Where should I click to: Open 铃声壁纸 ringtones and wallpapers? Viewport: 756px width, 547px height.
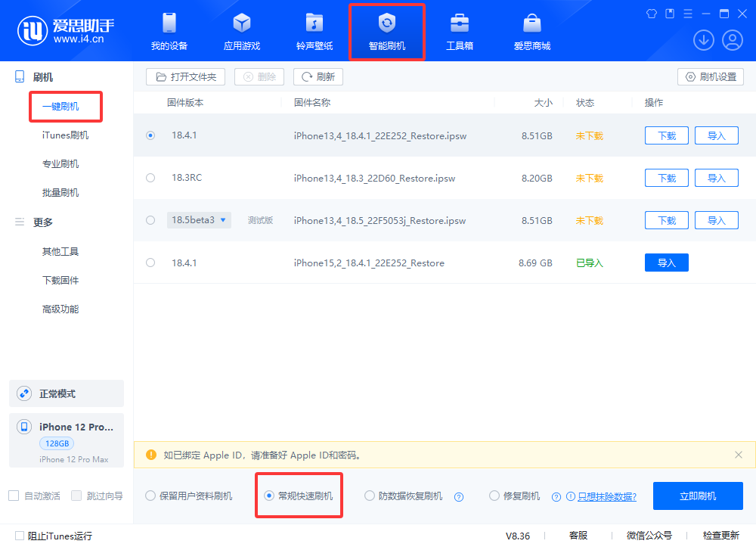click(314, 32)
